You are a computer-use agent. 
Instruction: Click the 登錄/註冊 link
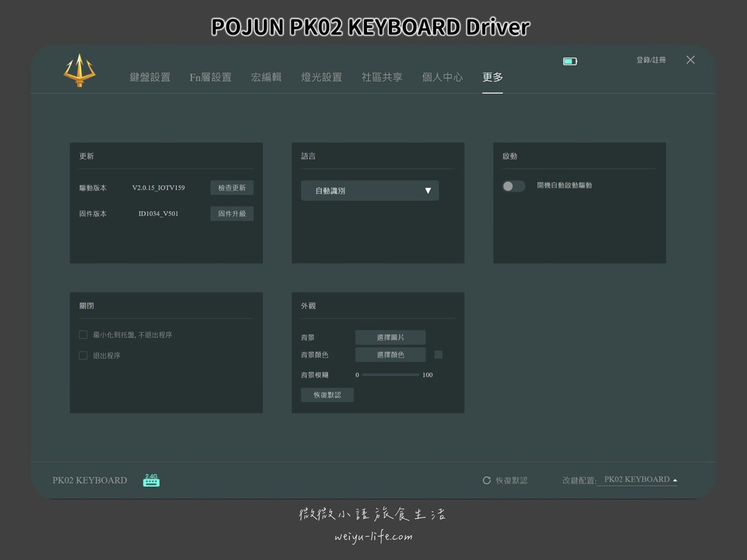coord(651,60)
